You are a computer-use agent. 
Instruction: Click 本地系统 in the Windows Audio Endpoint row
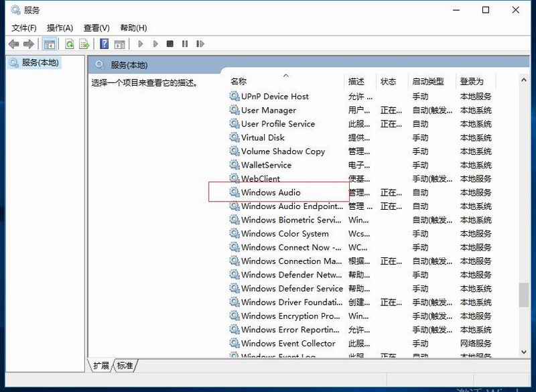tap(476, 206)
